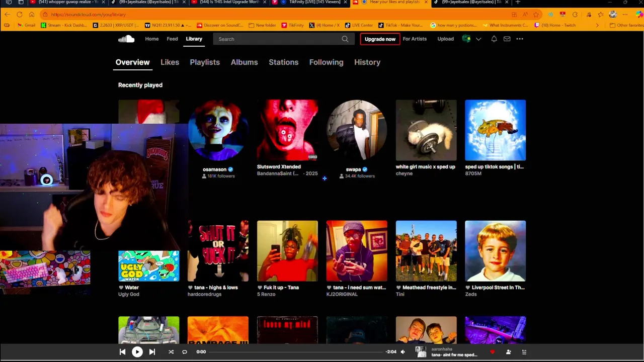Click the user avatar in header

[x=466, y=39]
